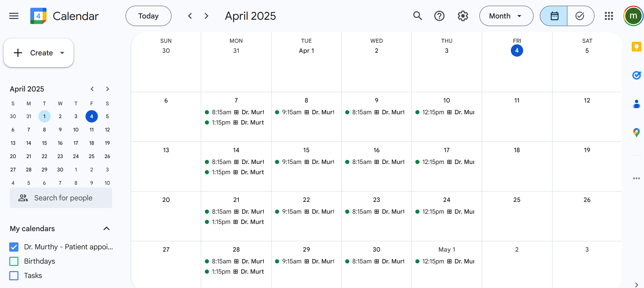Collapse the My calendars section

(107, 229)
